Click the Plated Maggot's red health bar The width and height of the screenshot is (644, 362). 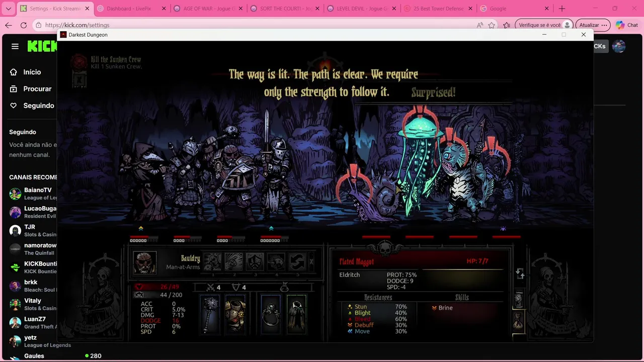point(376,236)
